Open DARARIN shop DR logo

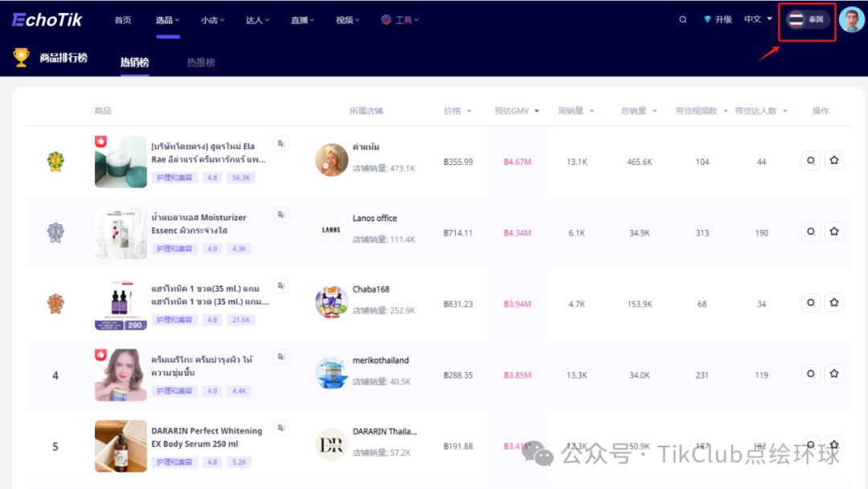(332, 444)
